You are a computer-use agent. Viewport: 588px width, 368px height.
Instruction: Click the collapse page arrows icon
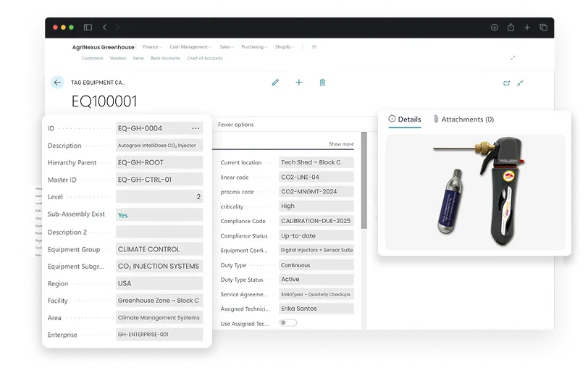coord(520,83)
